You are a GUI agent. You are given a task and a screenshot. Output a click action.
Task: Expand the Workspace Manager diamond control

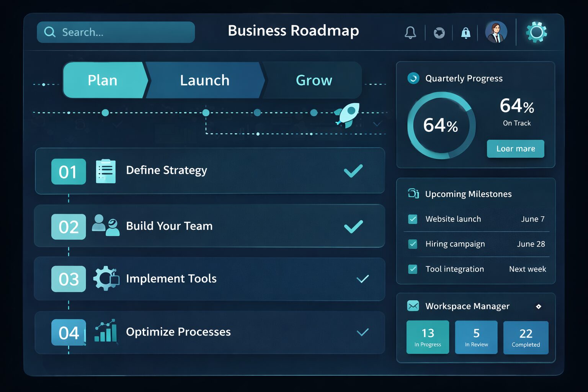[x=538, y=306]
